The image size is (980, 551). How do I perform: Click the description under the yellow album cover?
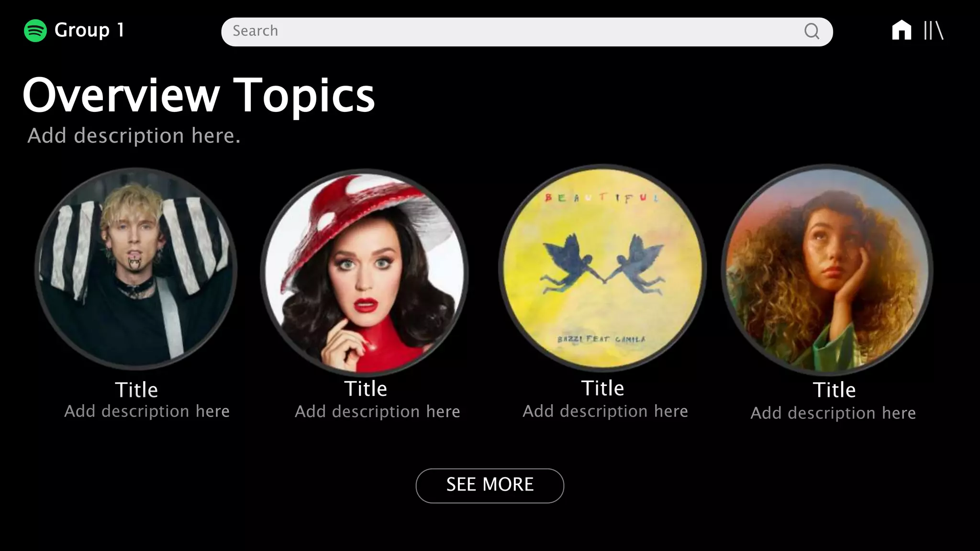pos(605,411)
